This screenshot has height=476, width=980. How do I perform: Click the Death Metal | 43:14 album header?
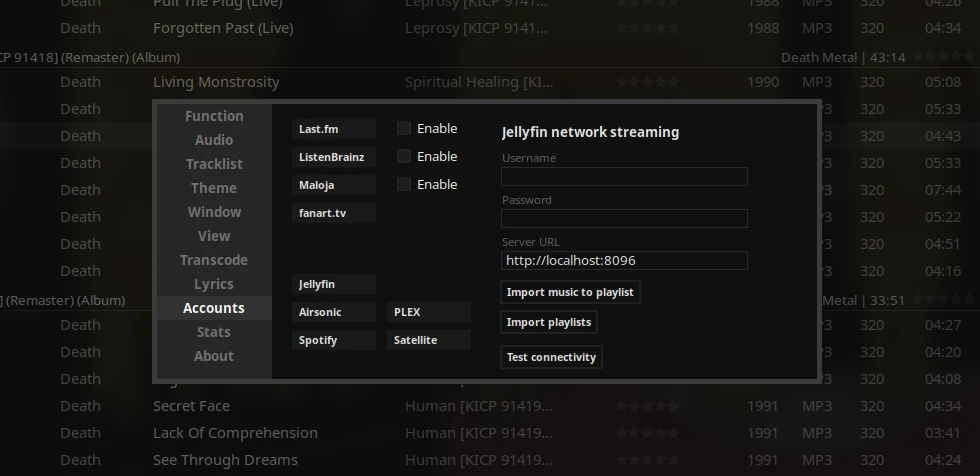[x=843, y=57]
